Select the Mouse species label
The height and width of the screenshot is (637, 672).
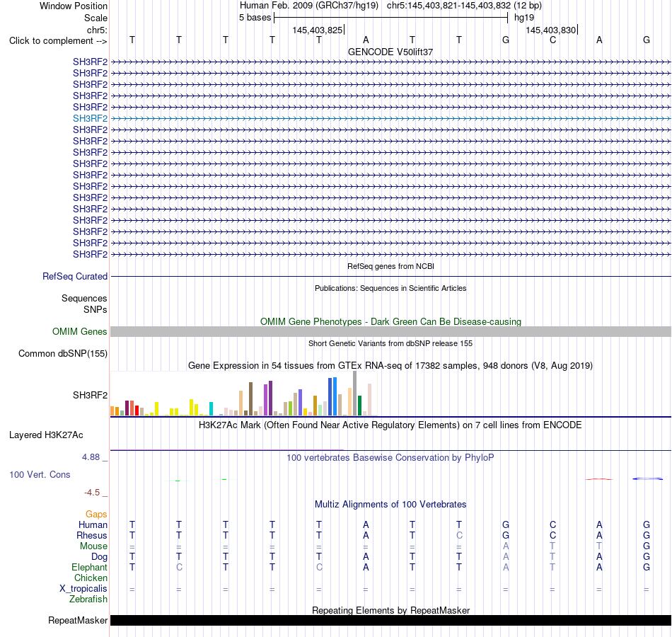click(x=93, y=546)
